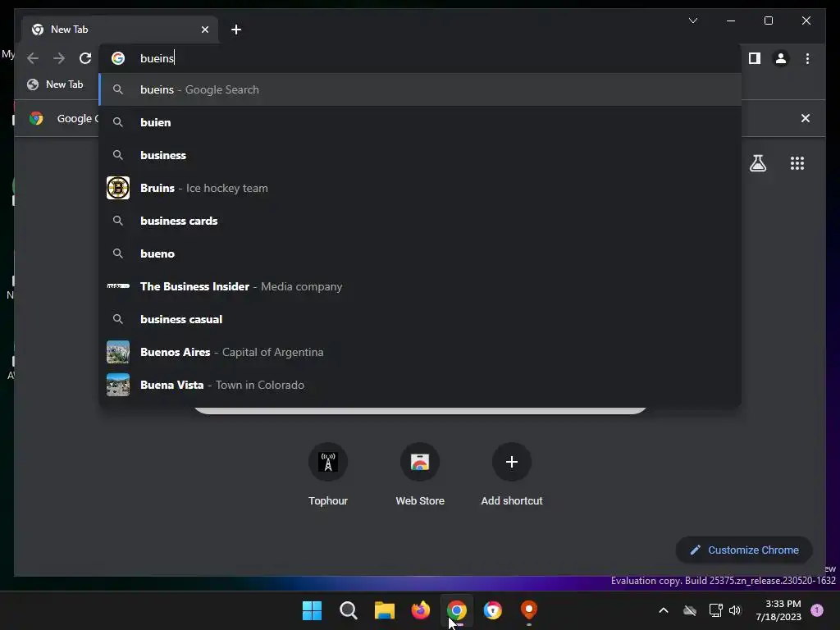Launch Firefox from taskbar
Image resolution: width=840 pixels, height=630 pixels.
coord(421,610)
